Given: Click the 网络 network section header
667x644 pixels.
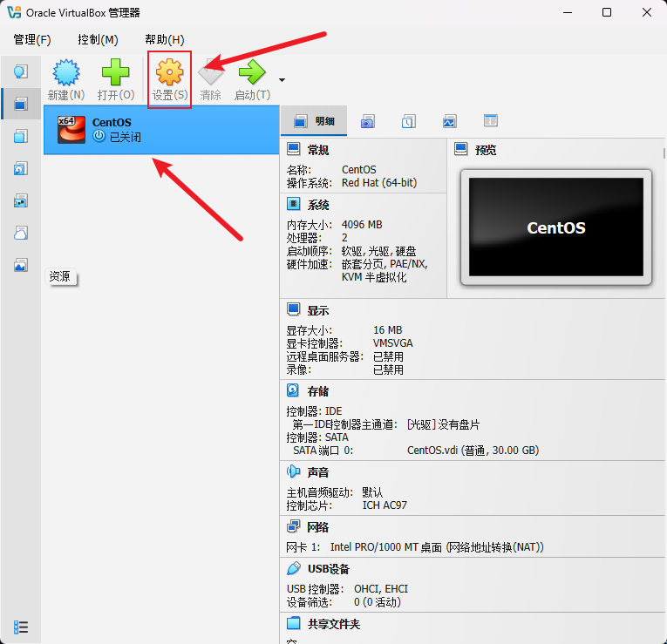Looking at the screenshot, I should point(317,527).
